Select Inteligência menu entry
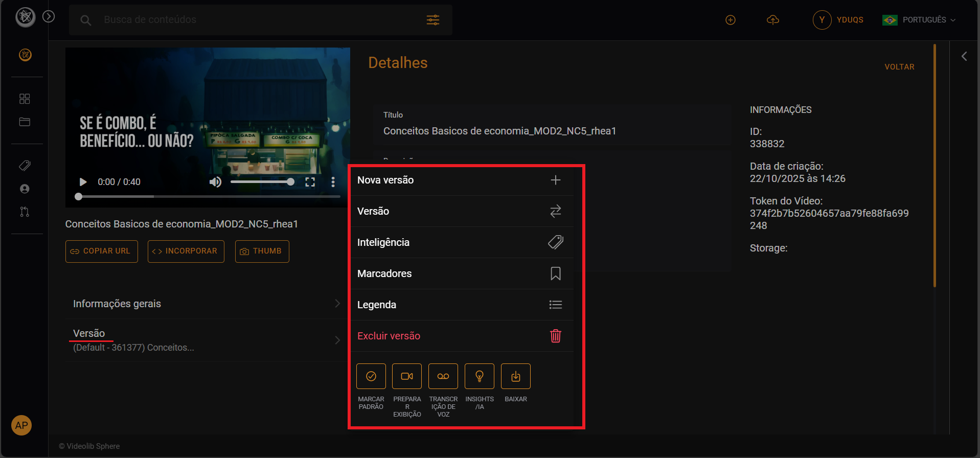 [x=462, y=242]
